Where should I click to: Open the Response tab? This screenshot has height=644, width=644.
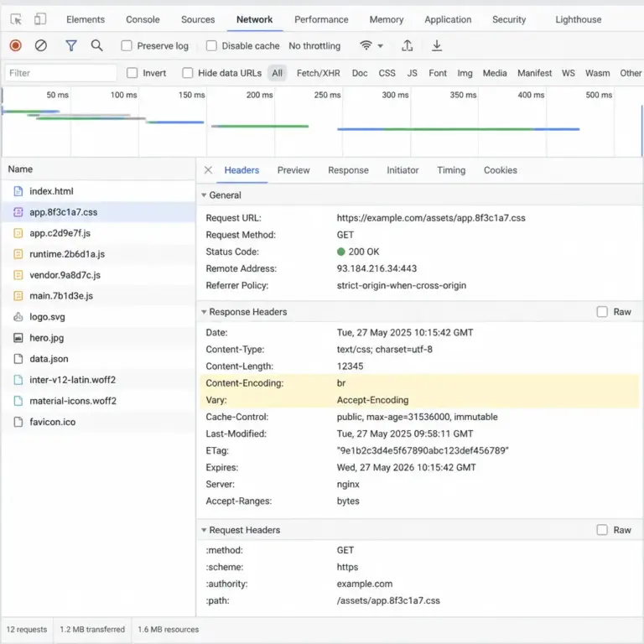coord(348,170)
